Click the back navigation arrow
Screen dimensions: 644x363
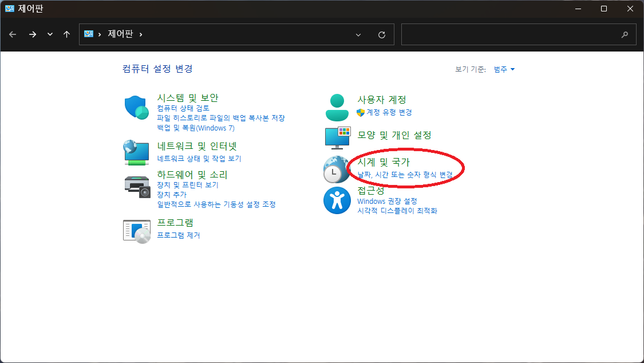13,34
